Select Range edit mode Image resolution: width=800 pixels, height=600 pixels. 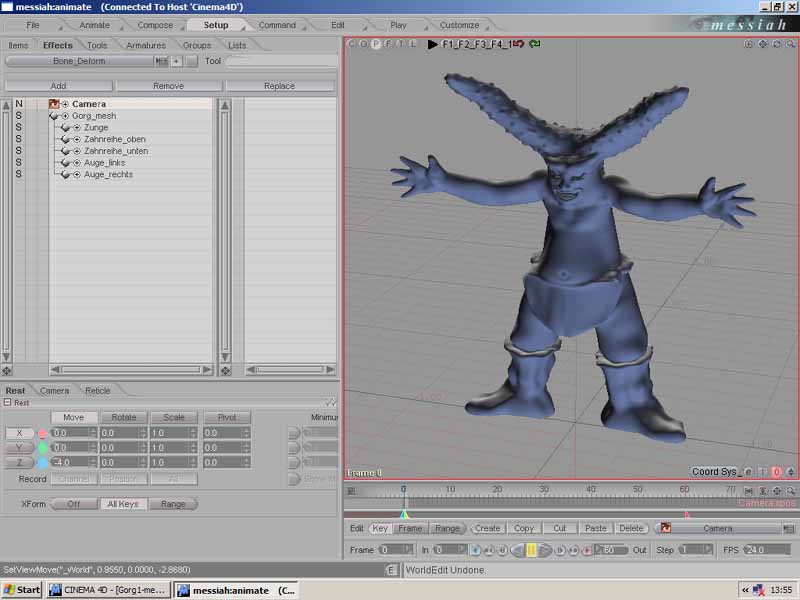click(x=447, y=528)
